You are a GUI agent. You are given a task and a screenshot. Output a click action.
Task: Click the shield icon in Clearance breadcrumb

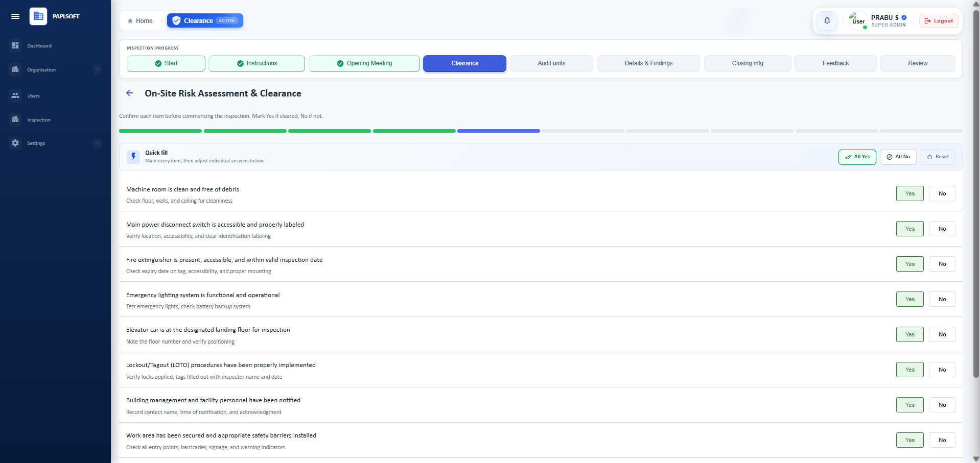tap(176, 20)
